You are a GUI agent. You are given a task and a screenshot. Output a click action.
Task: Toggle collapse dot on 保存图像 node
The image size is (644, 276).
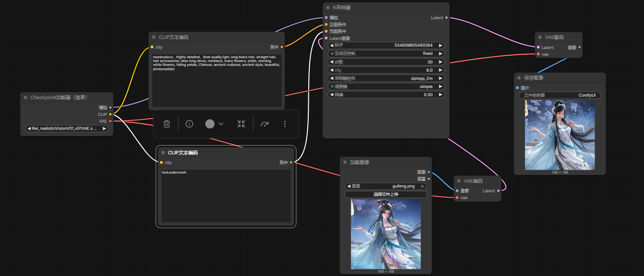[519, 77]
